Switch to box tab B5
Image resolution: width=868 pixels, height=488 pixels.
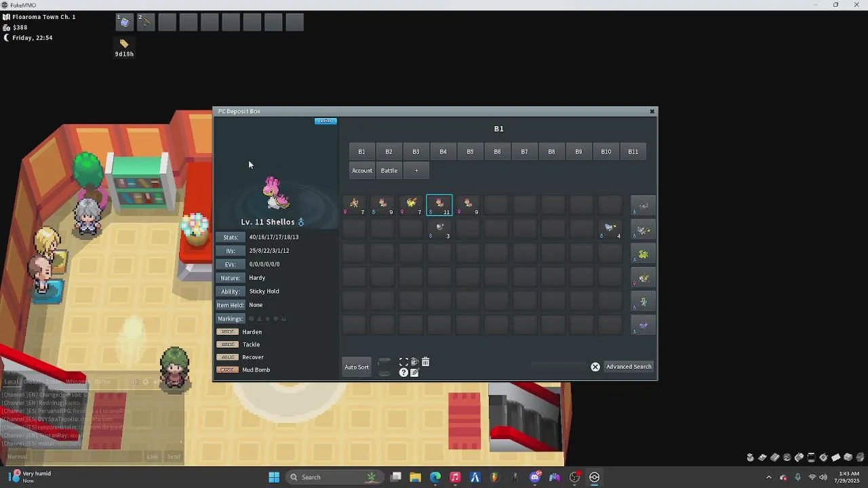click(x=470, y=152)
